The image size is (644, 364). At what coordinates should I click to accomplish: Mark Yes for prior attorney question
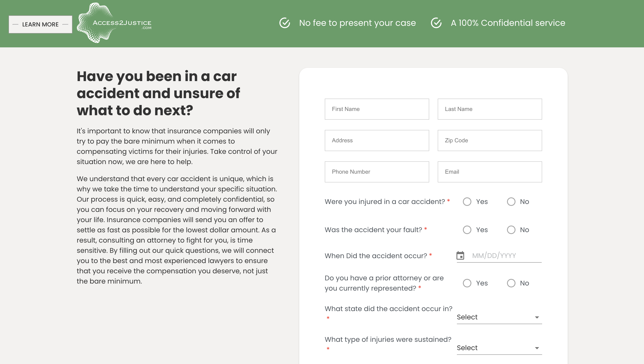pyautogui.click(x=467, y=283)
